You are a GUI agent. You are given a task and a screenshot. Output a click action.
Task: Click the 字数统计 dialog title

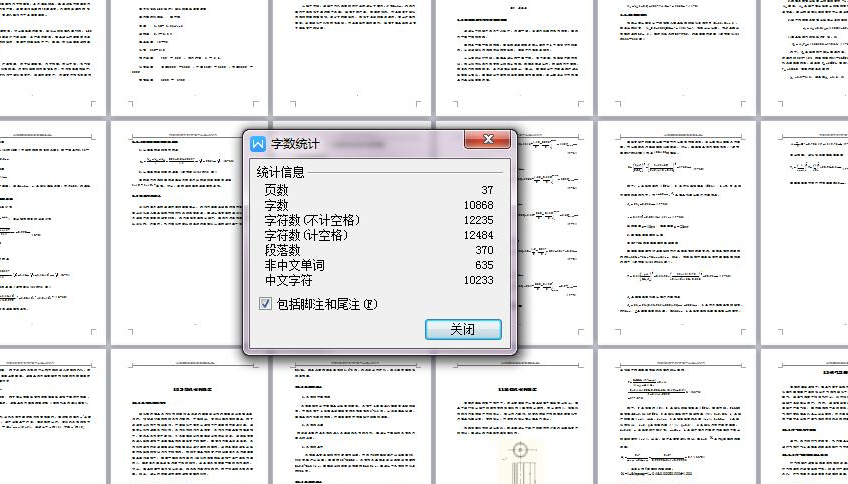[295, 144]
